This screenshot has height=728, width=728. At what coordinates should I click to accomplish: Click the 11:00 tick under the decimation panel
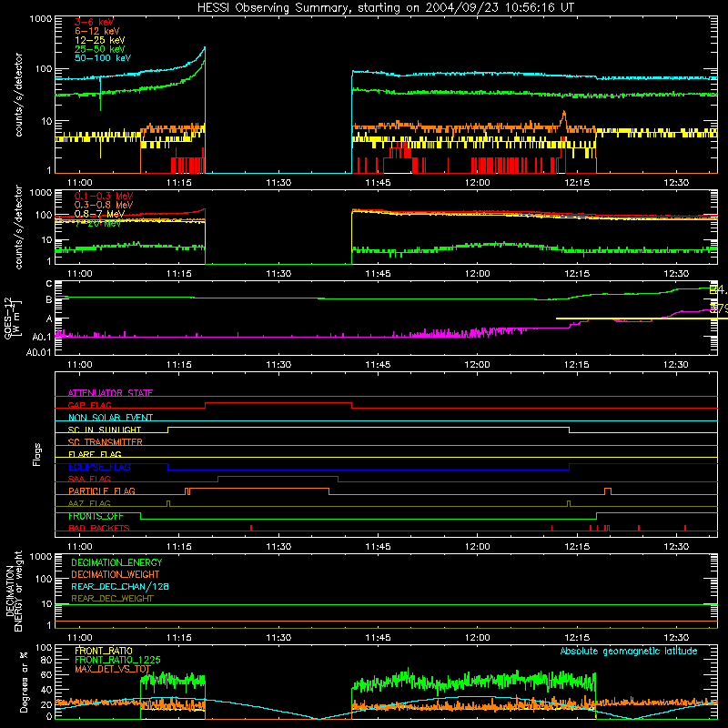[80, 638]
